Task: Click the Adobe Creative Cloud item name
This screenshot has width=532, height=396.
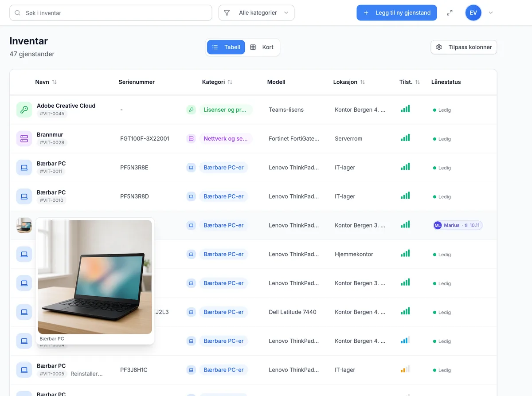Action: (x=66, y=106)
